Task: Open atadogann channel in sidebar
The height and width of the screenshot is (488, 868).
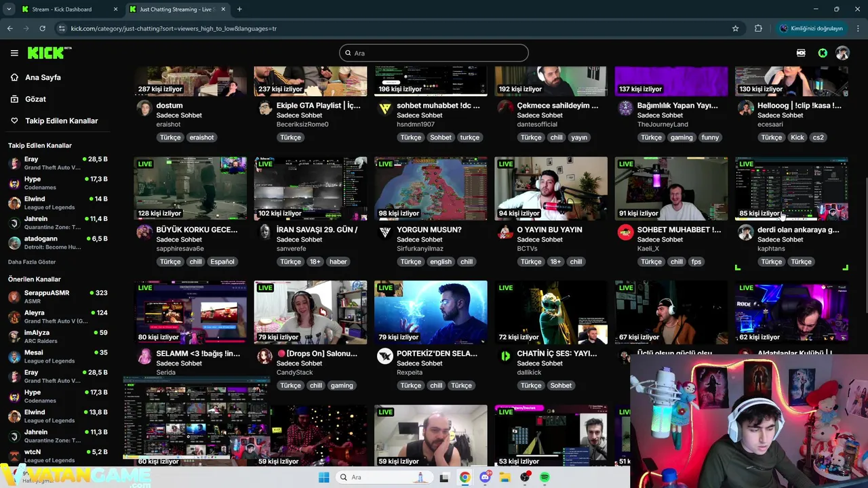Action: (58, 243)
